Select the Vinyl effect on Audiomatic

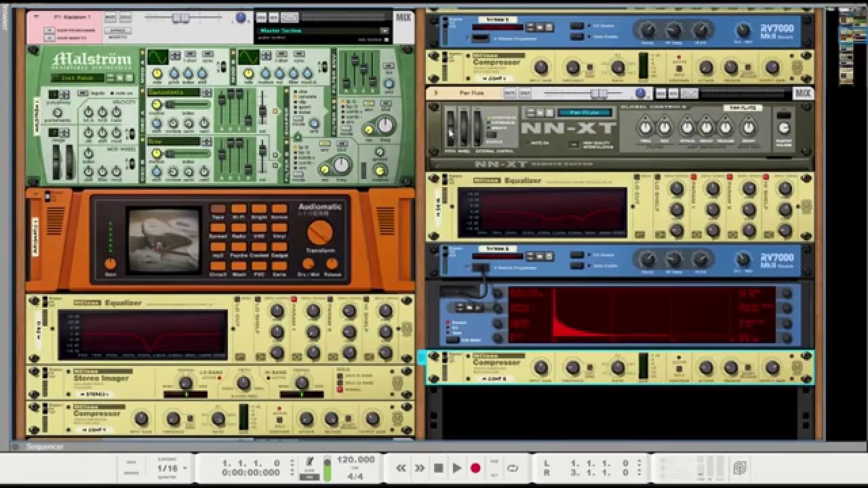pyautogui.click(x=279, y=228)
